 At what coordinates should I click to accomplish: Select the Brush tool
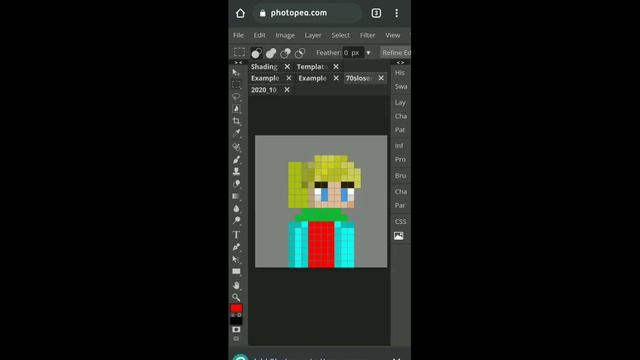(x=236, y=160)
